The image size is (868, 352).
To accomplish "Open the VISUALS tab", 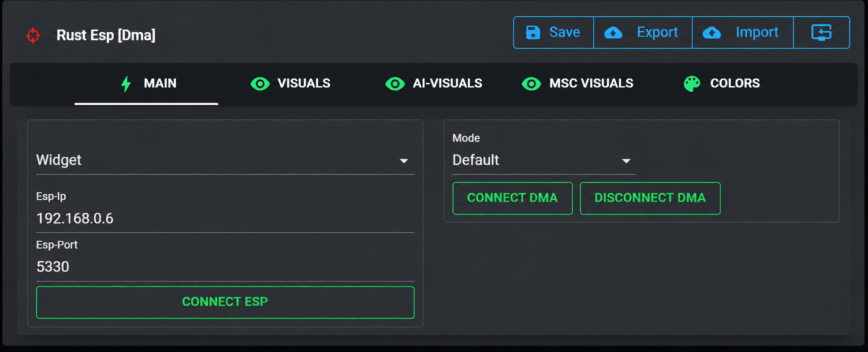I will (290, 83).
